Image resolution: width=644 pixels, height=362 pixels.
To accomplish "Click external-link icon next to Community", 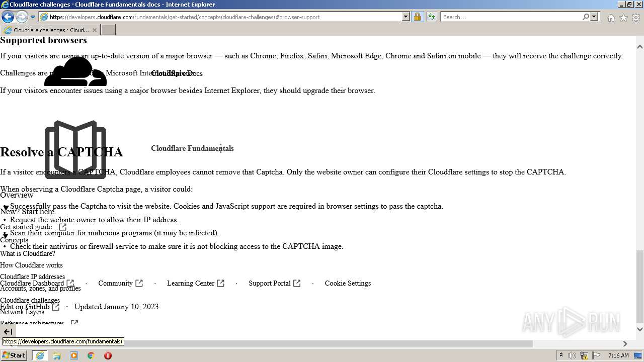I will point(139,283).
